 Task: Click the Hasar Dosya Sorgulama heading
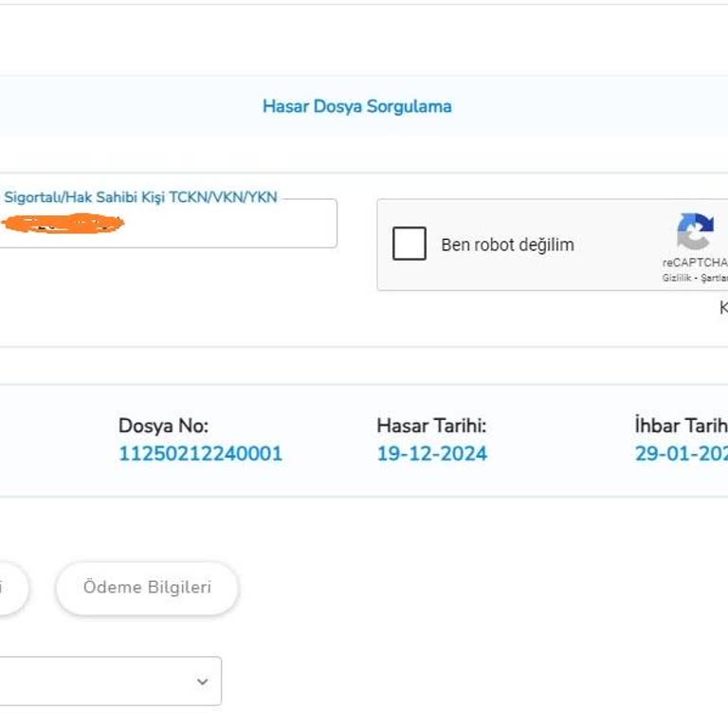coord(357,106)
